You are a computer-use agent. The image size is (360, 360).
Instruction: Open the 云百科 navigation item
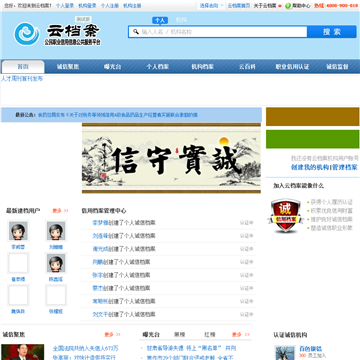pyautogui.click(x=247, y=67)
